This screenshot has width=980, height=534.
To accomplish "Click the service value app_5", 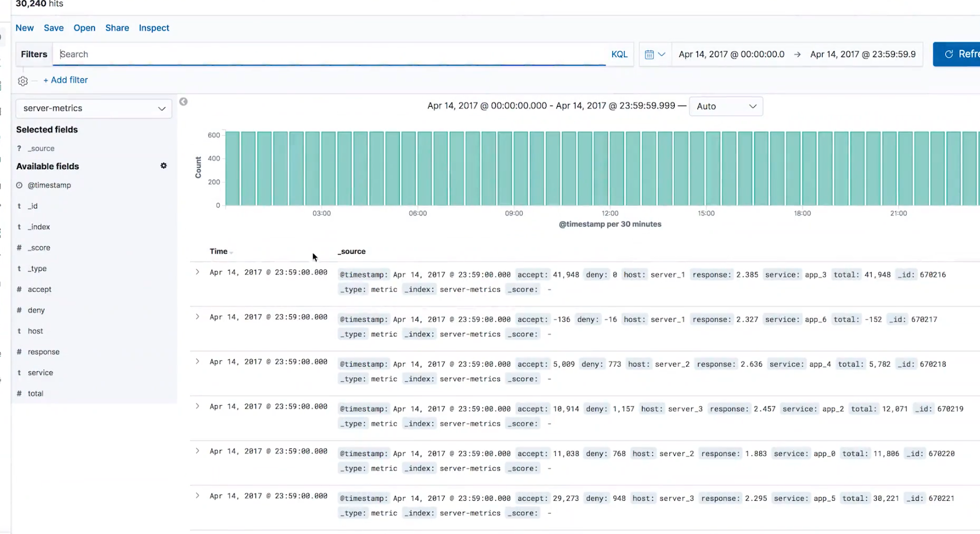I will click(x=824, y=498).
